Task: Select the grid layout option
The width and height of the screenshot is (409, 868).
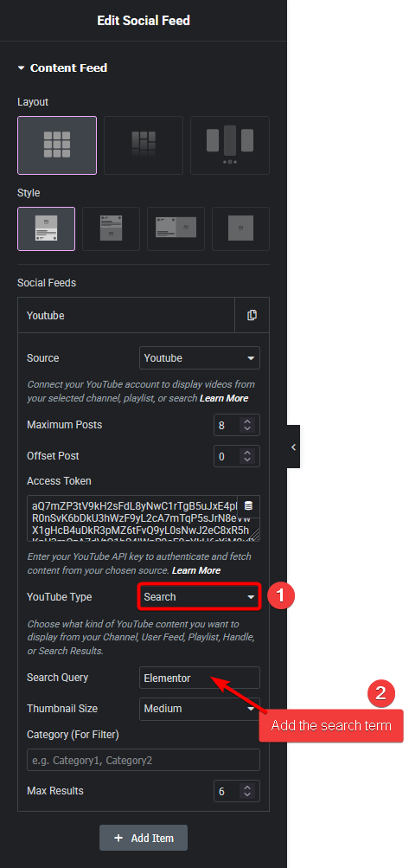Action: 57,145
